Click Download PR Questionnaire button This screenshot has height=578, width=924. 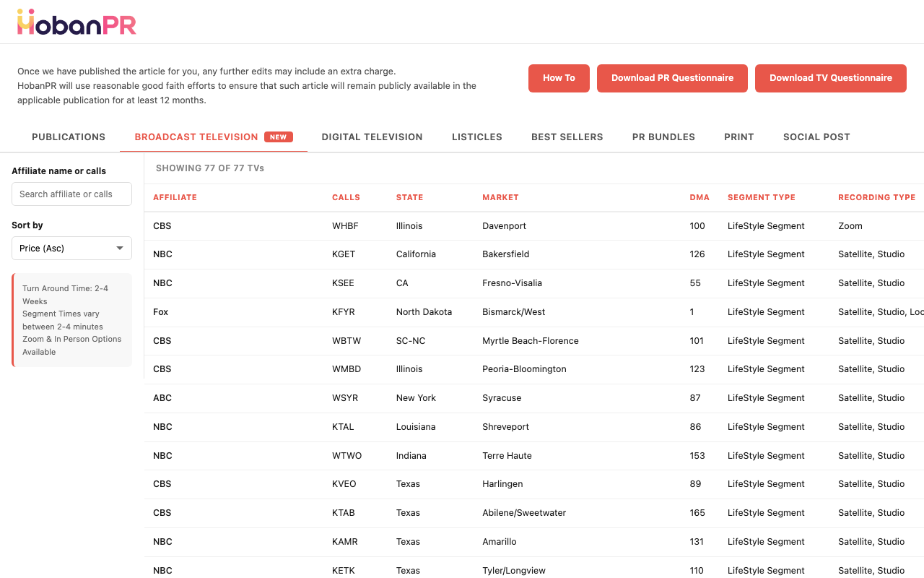tap(672, 78)
